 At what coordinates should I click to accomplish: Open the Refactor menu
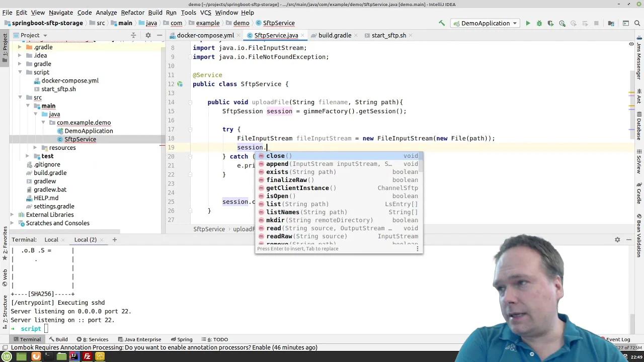132,13
